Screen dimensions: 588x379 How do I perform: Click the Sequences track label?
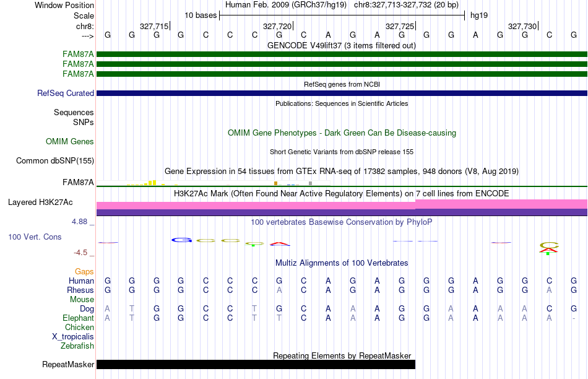74,112
